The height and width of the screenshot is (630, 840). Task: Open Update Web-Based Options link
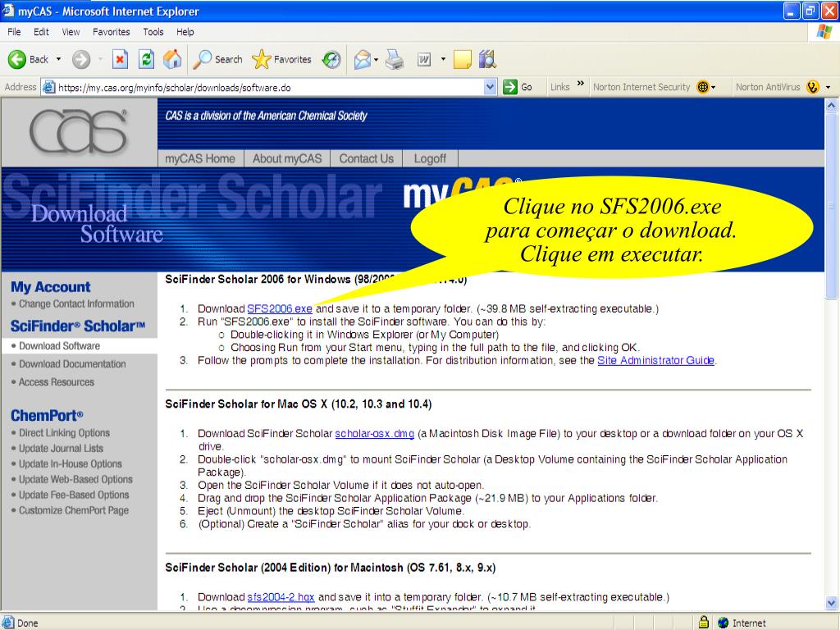pyautogui.click(x=75, y=479)
